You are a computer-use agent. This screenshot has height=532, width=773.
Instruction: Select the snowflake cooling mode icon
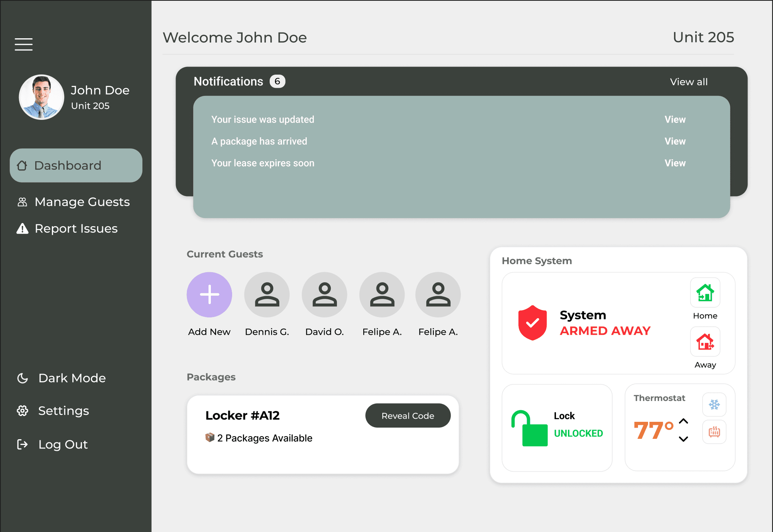pyautogui.click(x=714, y=404)
